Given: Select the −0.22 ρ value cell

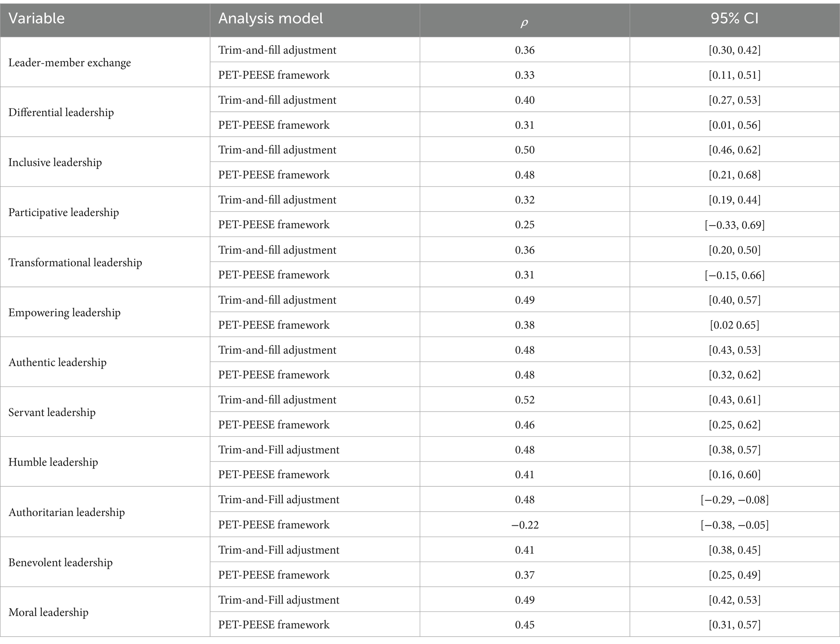Looking at the screenshot, I should tap(525, 525).
